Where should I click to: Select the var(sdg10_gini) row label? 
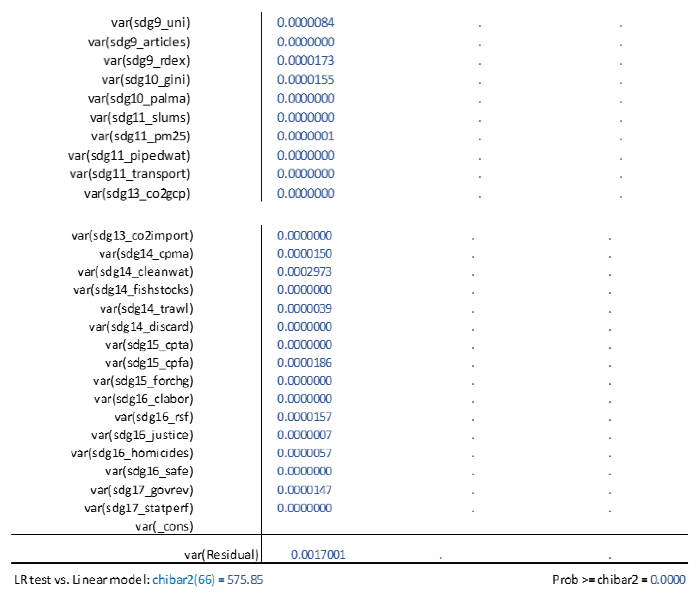pos(145,80)
